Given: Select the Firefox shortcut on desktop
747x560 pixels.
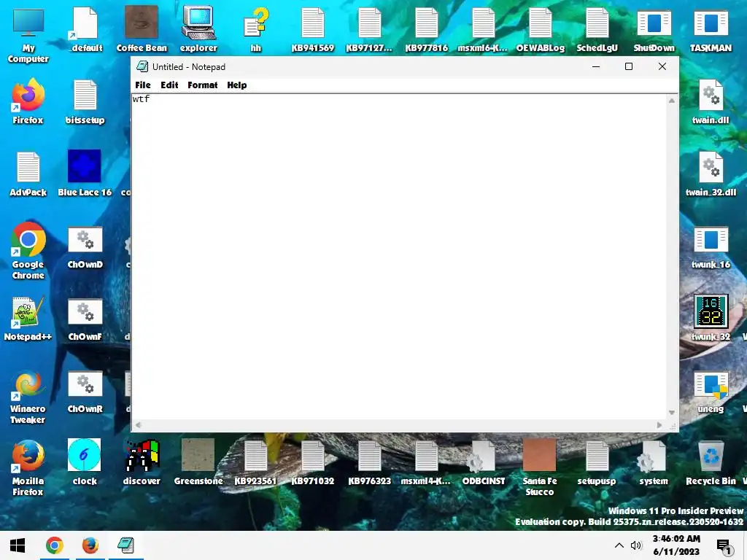Looking at the screenshot, I should click(28, 101).
